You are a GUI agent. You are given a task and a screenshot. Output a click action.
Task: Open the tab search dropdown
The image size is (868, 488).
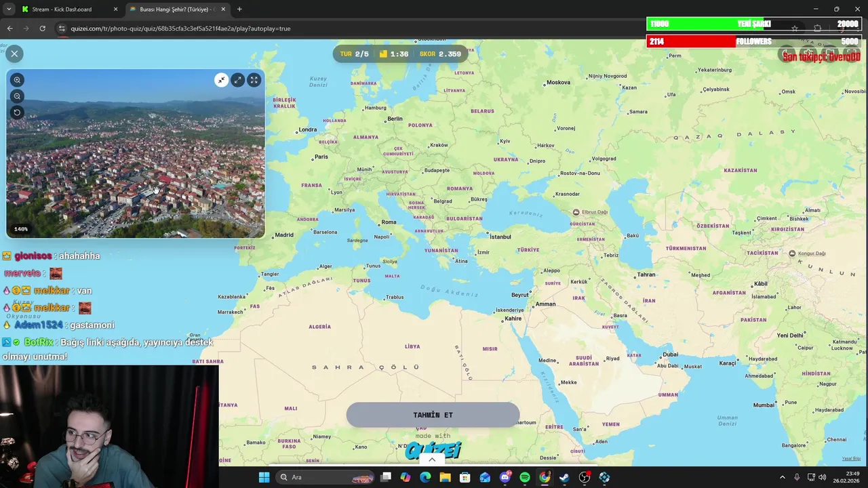pyautogui.click(x=9, y=9)
